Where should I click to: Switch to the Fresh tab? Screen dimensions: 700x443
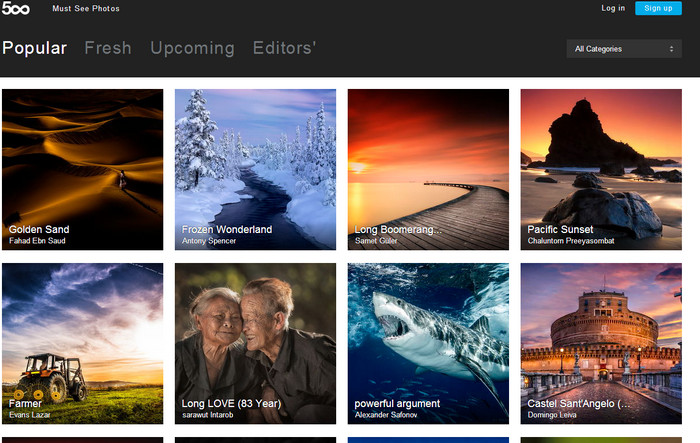tap(108, 48)
